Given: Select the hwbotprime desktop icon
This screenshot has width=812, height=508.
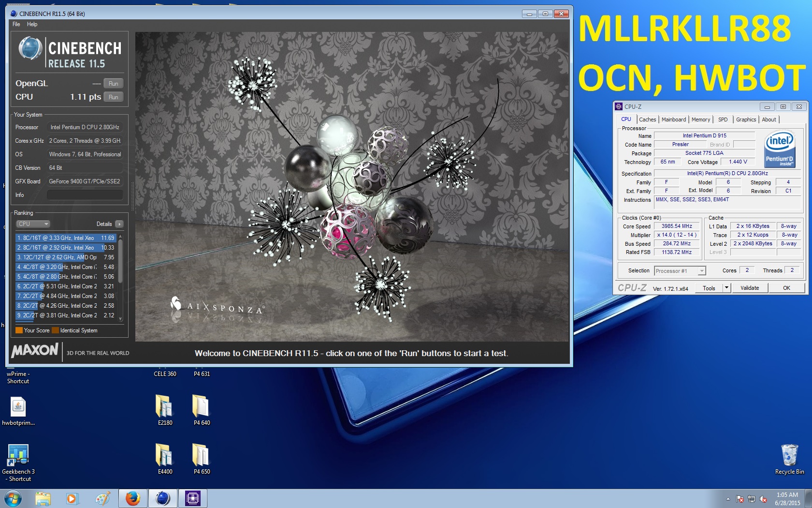Looking at the screenshot, I should click(18, 411).
